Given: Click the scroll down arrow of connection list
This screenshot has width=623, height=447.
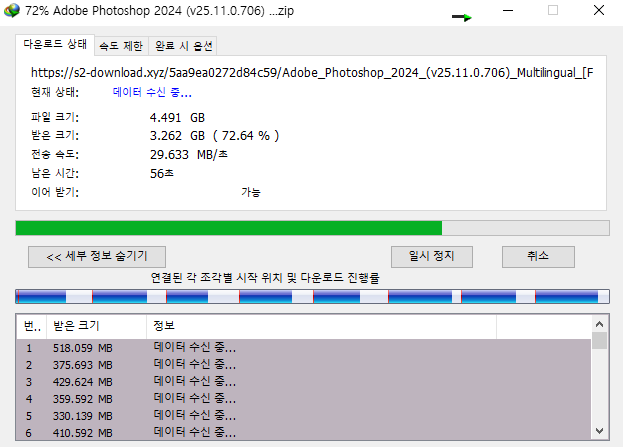Looking at the screenshot, I should pyautogui.click(x=600, y=431).
